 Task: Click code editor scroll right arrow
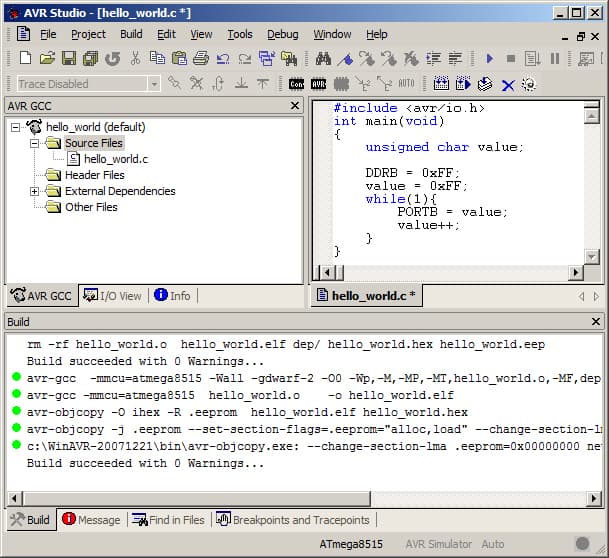click(576, 273)
